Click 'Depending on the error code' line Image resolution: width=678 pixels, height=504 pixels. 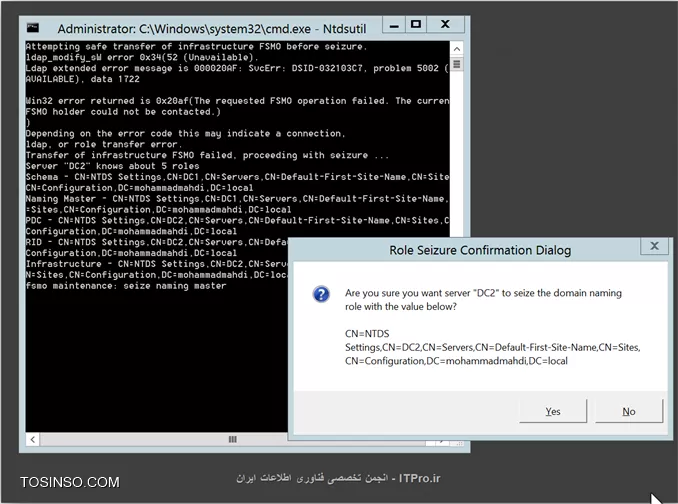click(x=185, y=134)
